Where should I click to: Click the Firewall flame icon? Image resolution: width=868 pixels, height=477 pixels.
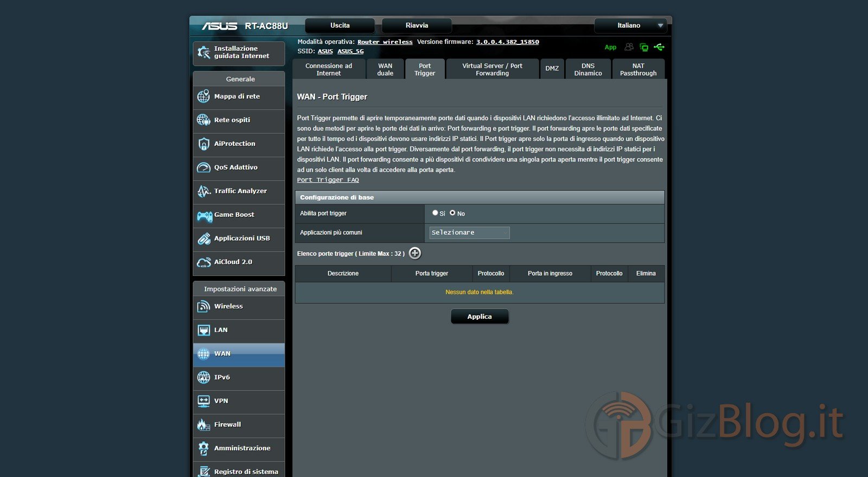[203, 424]
